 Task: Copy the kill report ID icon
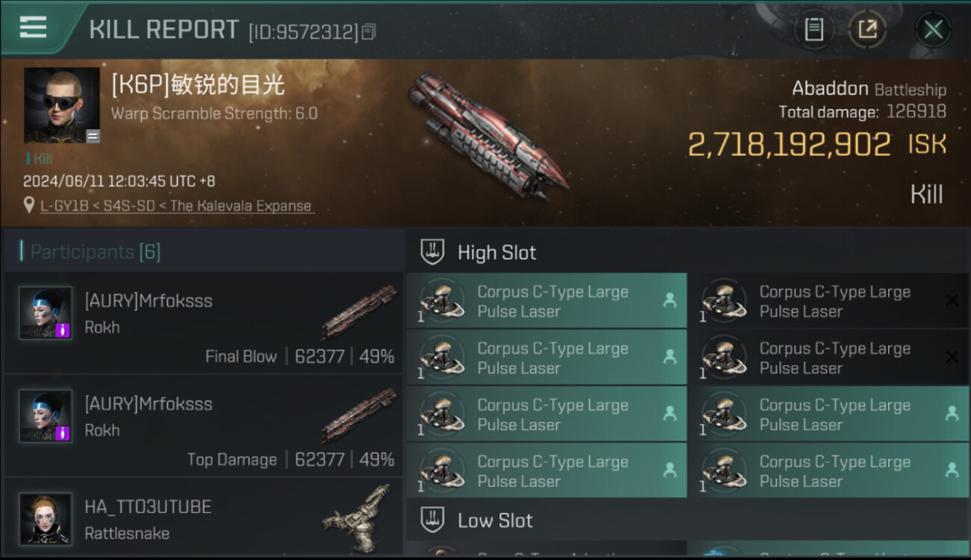[368, 31]
